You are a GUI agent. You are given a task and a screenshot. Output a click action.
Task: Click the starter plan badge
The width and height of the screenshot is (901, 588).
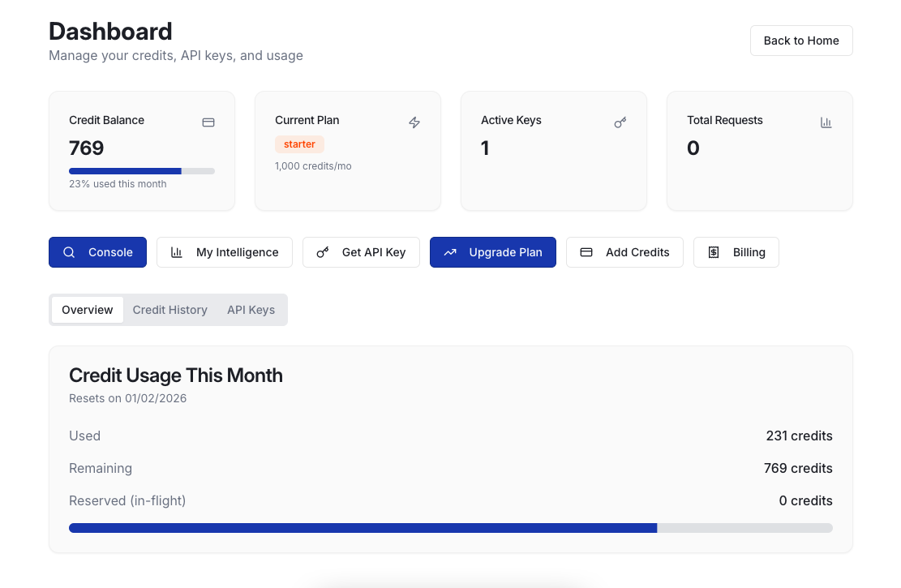tap(299, 144)
